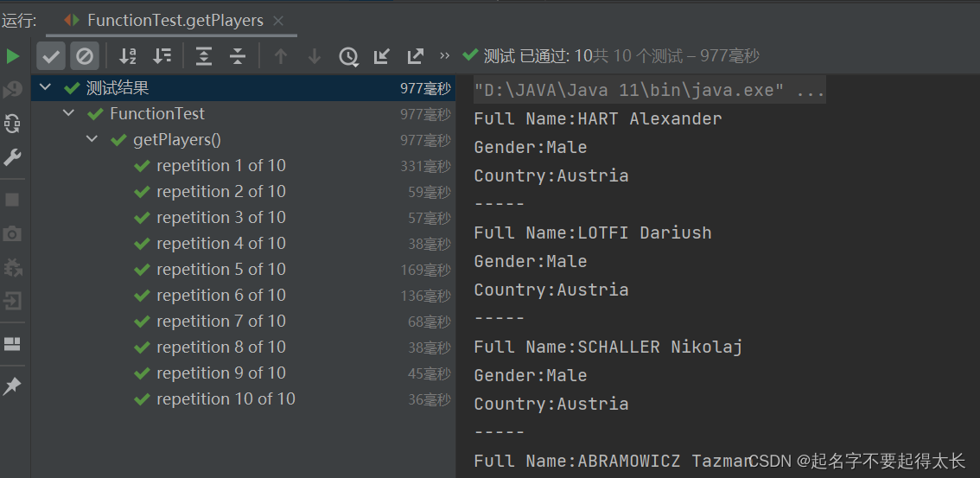Select the 测试结果 tree row

[243, 88]
